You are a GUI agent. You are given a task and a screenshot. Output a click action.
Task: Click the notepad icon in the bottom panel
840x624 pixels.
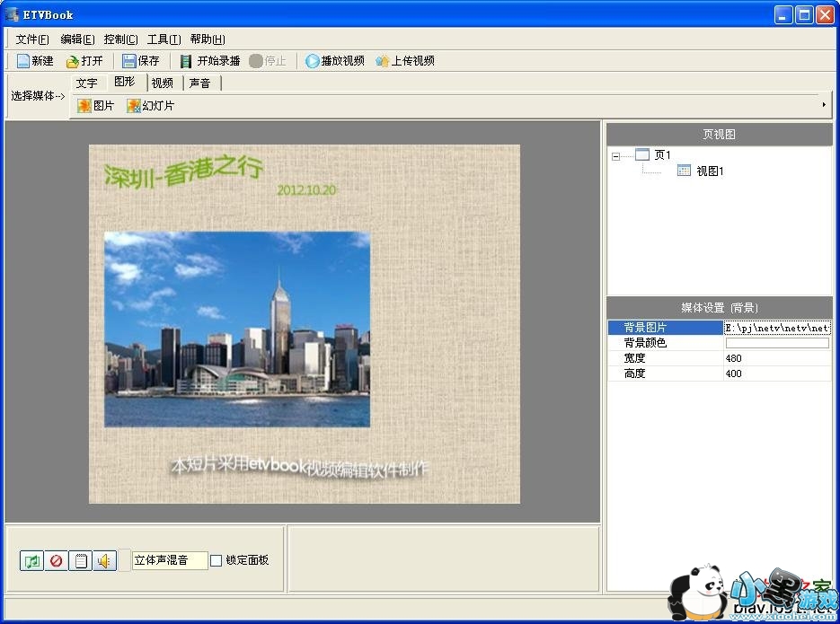(80, 561)
